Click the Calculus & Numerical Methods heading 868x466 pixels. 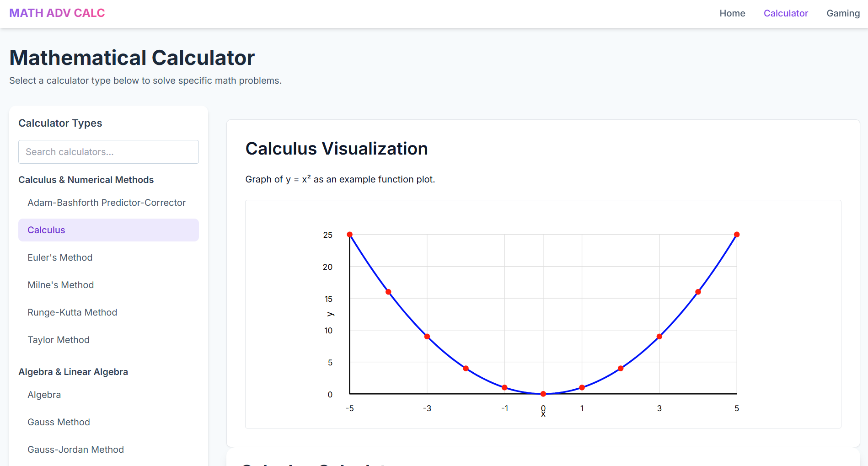86,180
